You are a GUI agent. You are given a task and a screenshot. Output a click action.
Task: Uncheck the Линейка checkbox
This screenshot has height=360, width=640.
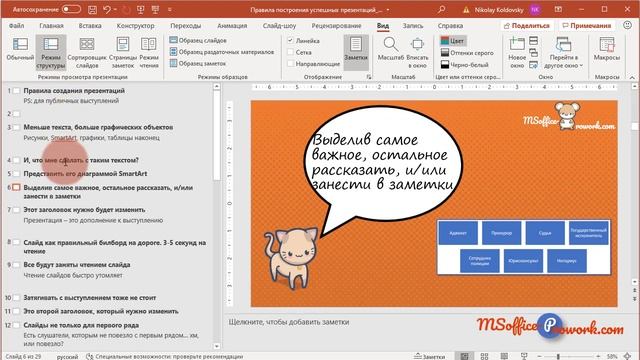point(291,40)
